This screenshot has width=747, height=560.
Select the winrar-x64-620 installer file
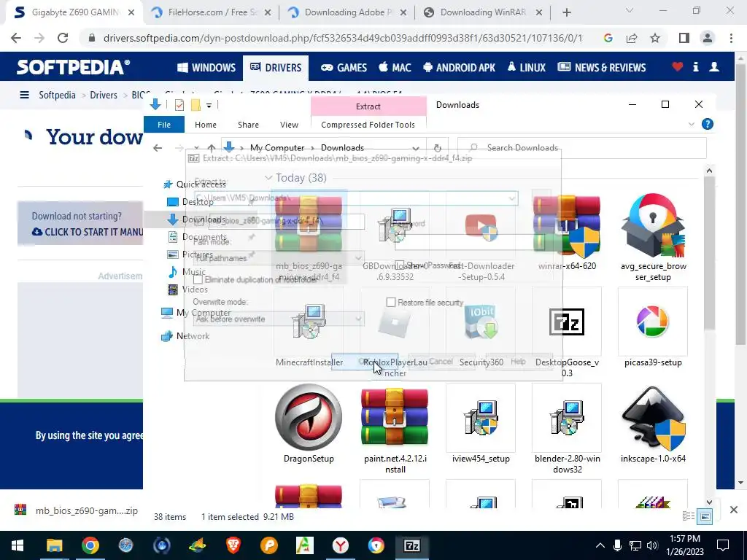click(x=567, y=232)
